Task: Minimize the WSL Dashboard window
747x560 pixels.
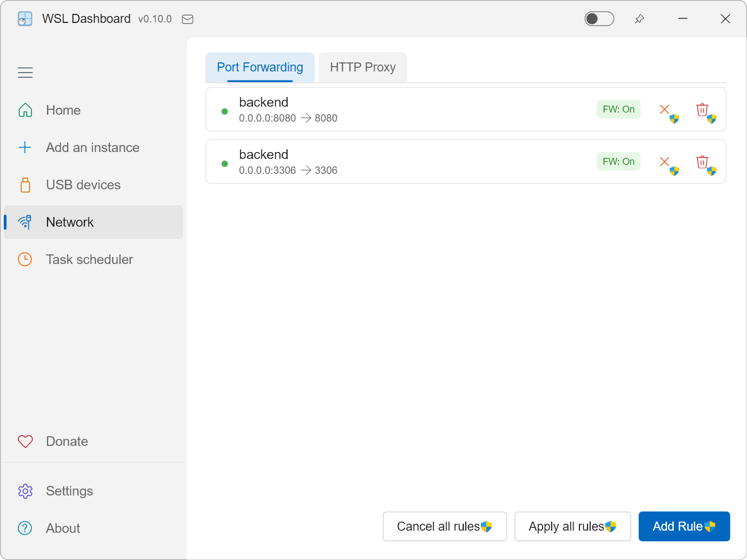Action: (682, 19)
